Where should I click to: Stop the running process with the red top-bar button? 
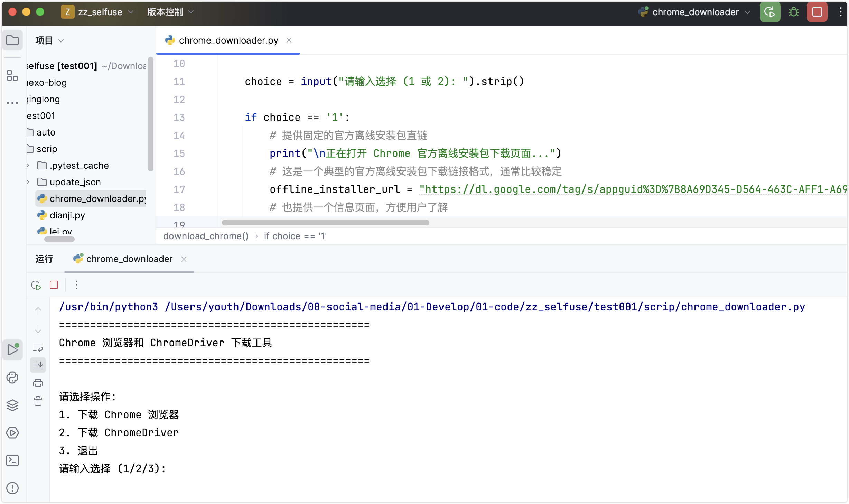pos(817,12)
